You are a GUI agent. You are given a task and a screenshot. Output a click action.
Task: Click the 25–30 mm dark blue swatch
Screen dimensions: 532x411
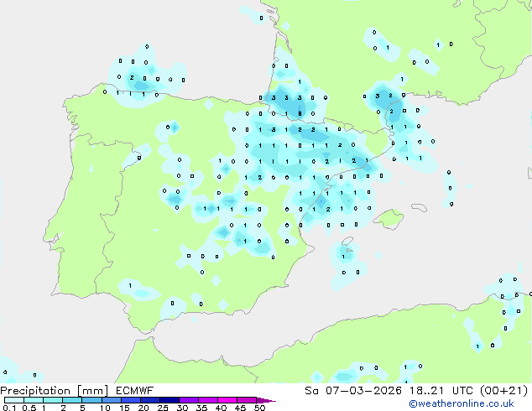coord(169,400)
